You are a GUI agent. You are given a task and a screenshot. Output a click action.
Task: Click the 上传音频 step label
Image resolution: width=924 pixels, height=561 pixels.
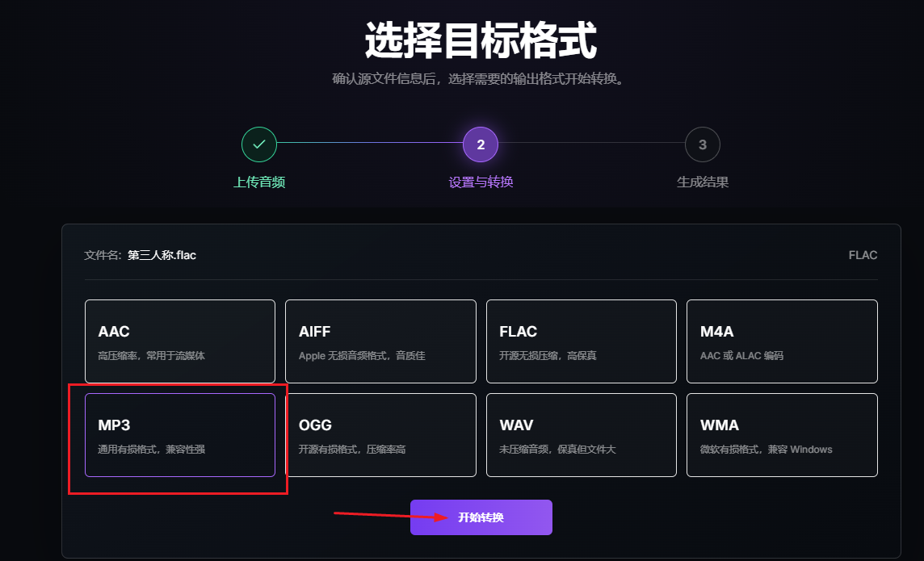259,182
